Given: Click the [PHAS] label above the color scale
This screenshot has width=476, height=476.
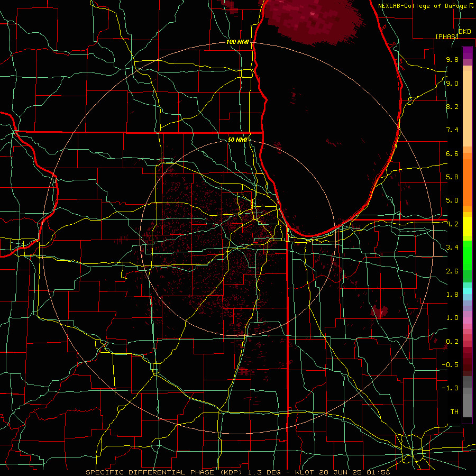Looking at the screenshot, I should [447, 36].
